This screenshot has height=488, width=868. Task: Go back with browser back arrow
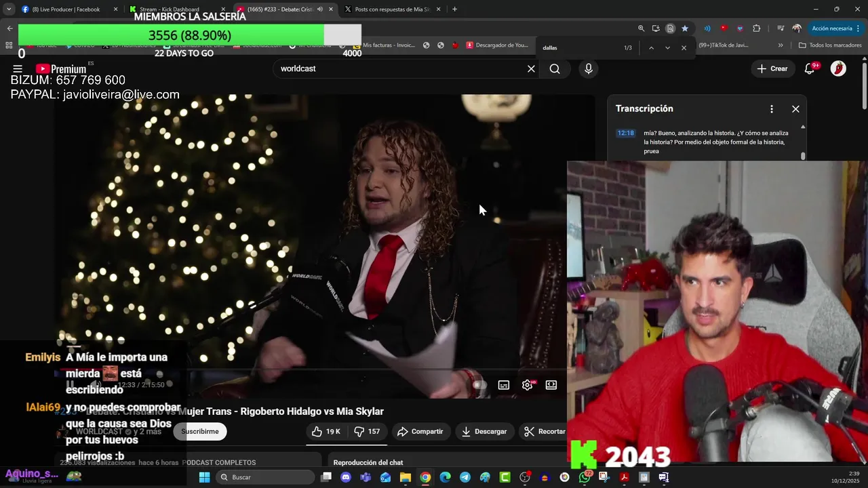click(9, 28)
